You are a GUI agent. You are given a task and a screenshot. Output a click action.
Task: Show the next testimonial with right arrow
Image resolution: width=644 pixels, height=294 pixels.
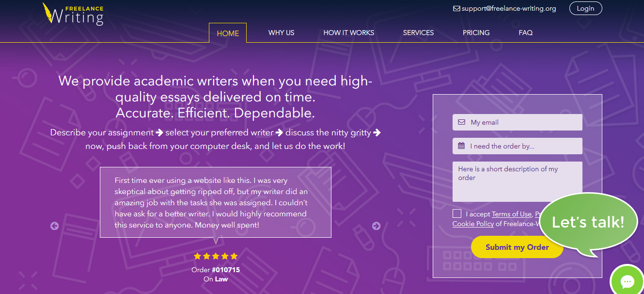click(x=376, y=226)
